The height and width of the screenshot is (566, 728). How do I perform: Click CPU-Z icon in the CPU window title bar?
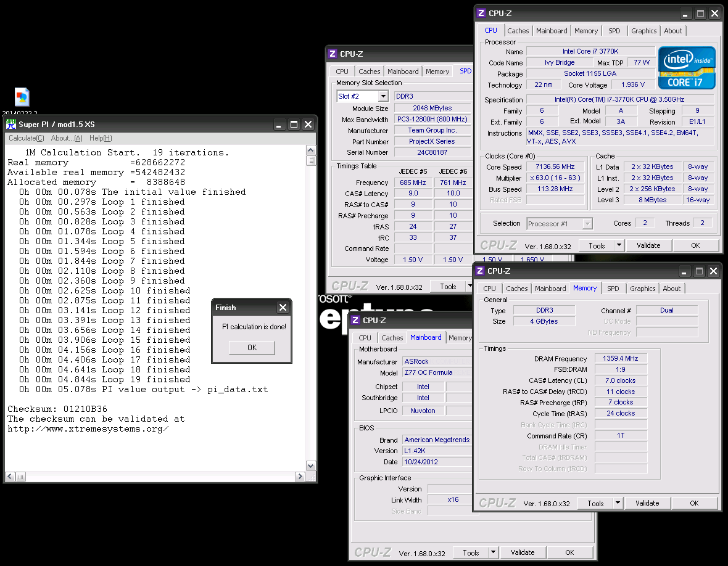click(x=481, y=13)
